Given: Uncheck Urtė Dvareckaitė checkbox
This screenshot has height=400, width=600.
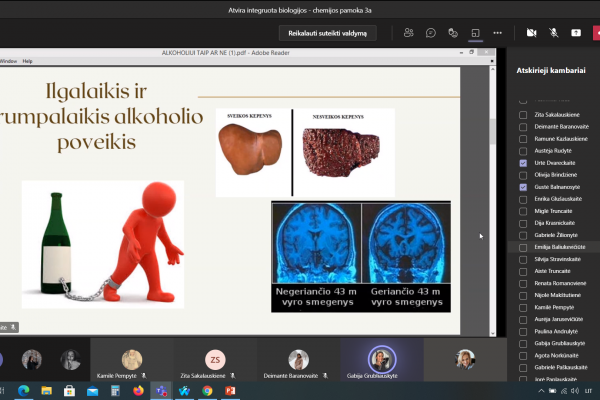Looking at the screenshot, I should coord(523,163).
